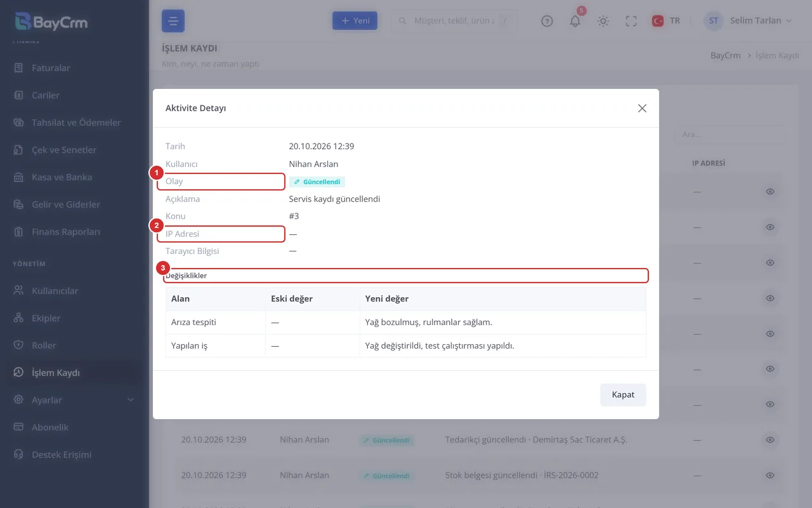Click the BayCrm logo
Image resolution: width=812 pixels, height=508 pixels.
(51, 22)
